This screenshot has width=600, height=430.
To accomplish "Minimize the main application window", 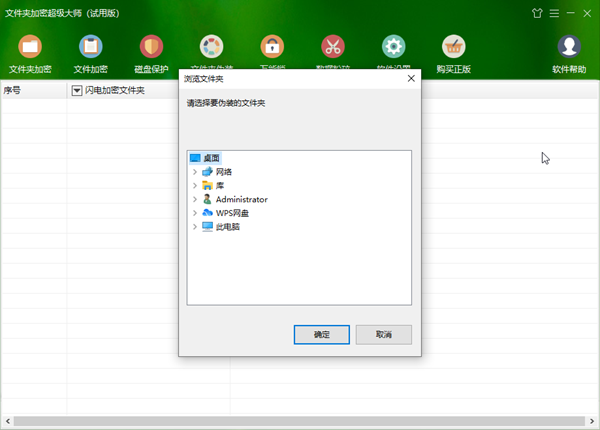I will point(571,13).
